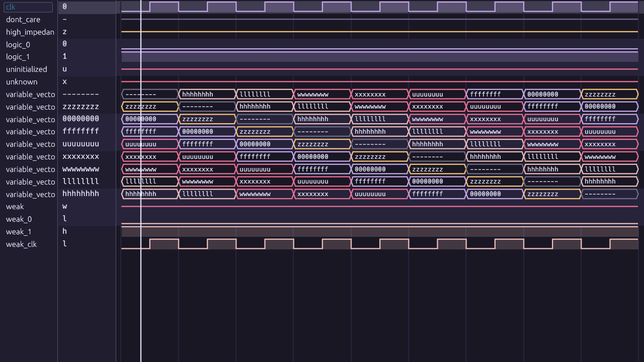Click the first high pulse of the clk waveform

tap(164, 7)
